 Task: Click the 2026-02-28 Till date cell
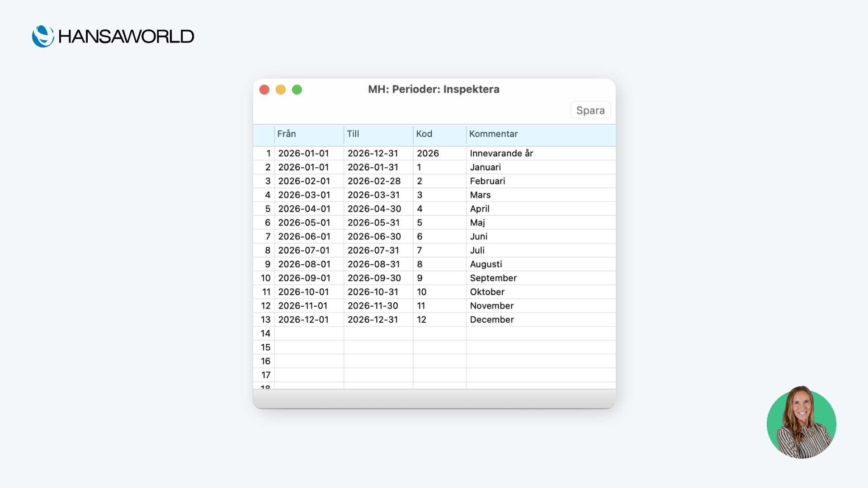(374, 181)
